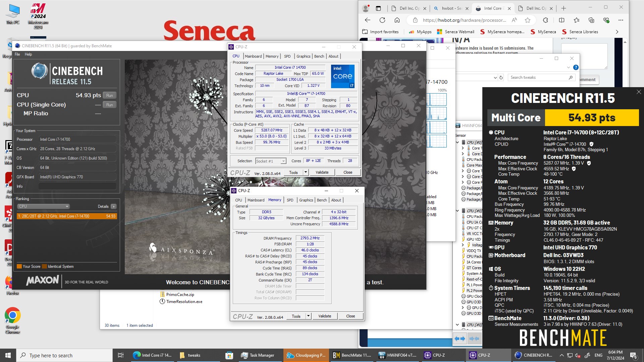Go back in the Edge browser

point(368,20)
